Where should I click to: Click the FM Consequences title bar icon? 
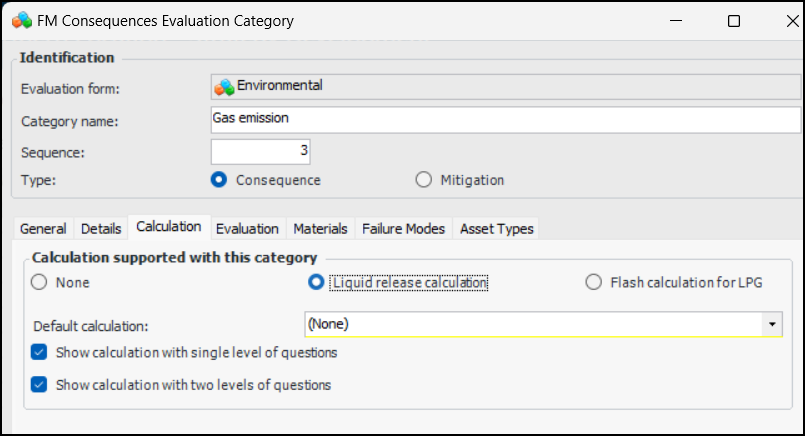click(x=20, y=20)
